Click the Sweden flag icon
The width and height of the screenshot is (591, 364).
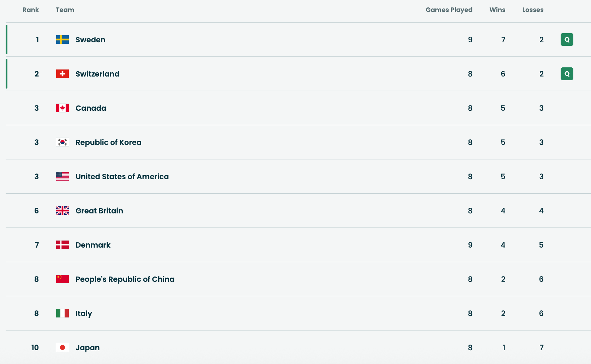(62, 40)
